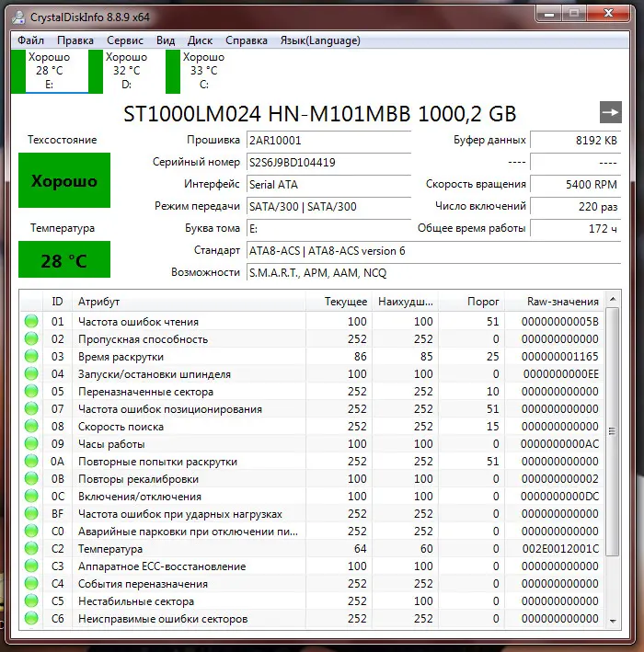644x652 pixels.
Task: Click status circle for attribute BF
Action: (x=31, y=513)
